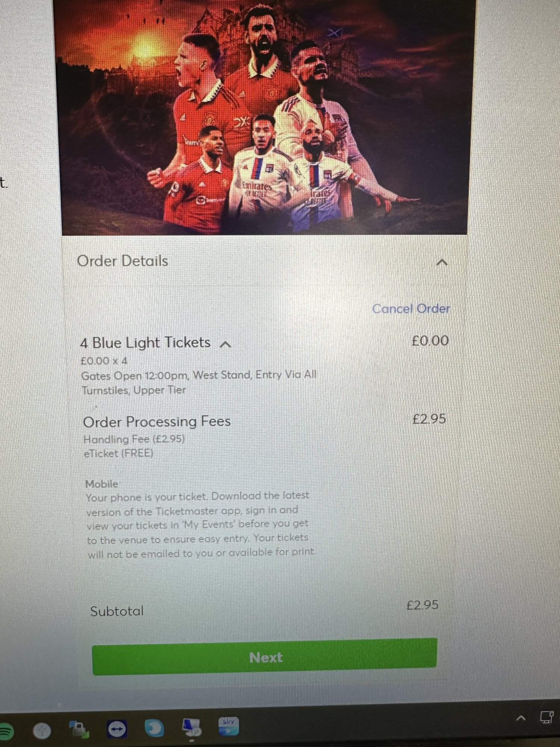Image resolution: width=560 pixels, height=747 pixels.
Task: Open the blue circular swirl taskbar app
Action: pos(154,728)
